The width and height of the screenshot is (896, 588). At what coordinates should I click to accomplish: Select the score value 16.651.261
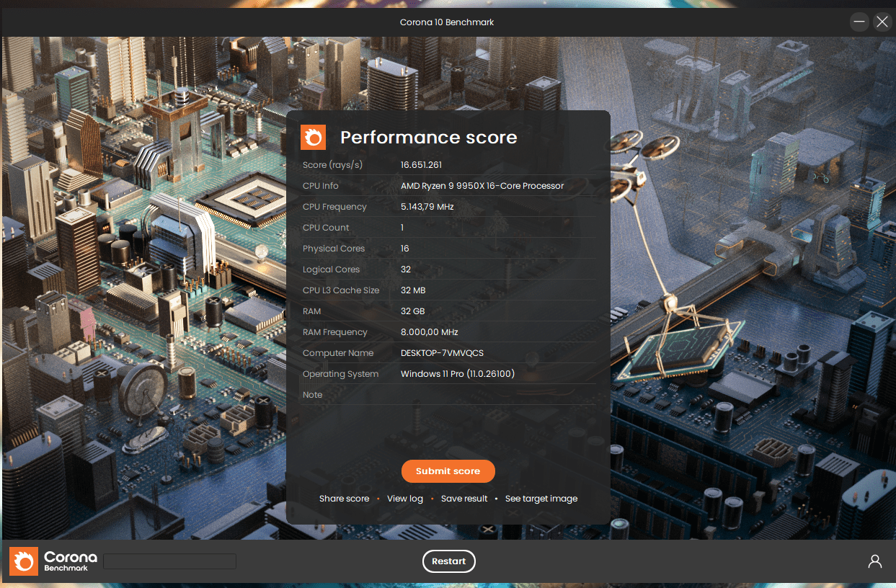click(x=422, y=165)
